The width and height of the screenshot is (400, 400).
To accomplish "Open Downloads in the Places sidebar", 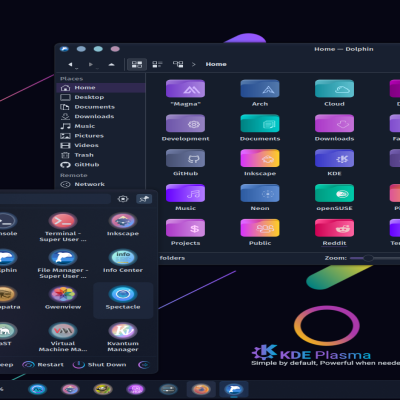I will (101, 117).
